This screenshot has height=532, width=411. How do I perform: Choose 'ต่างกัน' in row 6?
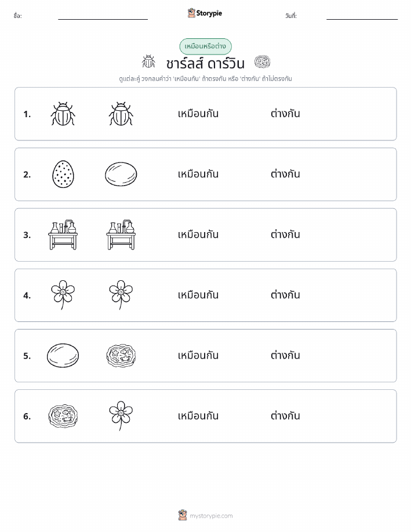(x=285, y=415)
